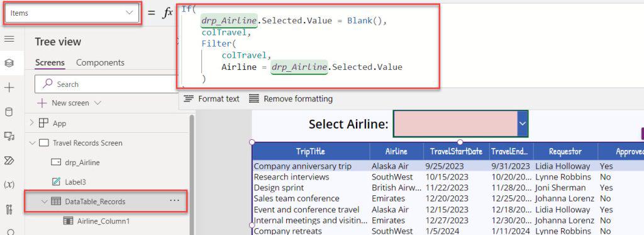
Task: Click the Tree view search field
Action: 107,84
